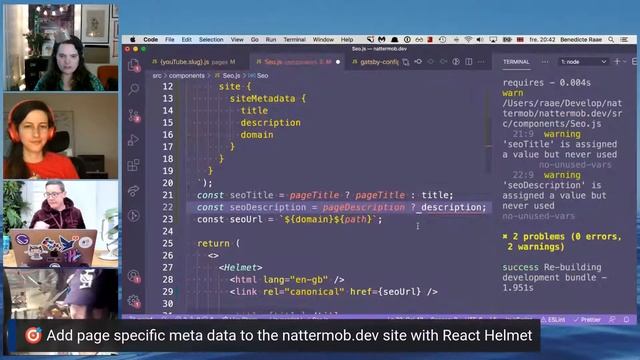Click the Wi-Fi icon in the menu bar
This screenshot has height=360, width=640.
coord(468,40)
